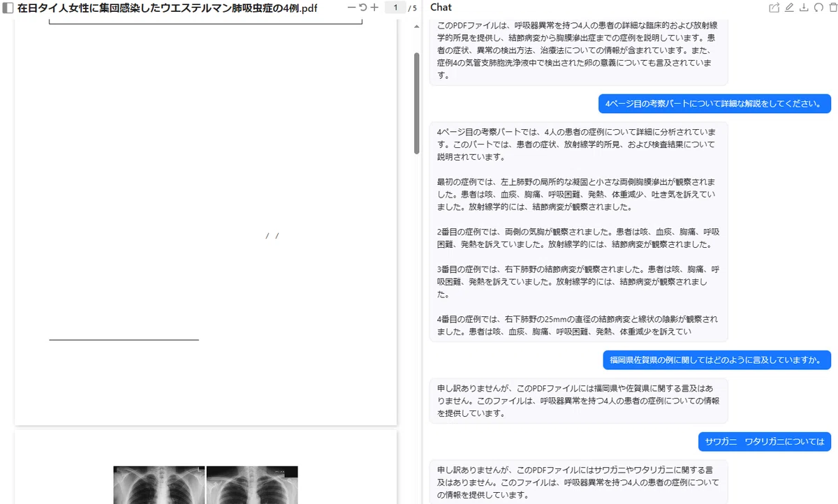The image size is (838, 504).
Task: Download the chat with the download icon
Action: coord(804,8)
